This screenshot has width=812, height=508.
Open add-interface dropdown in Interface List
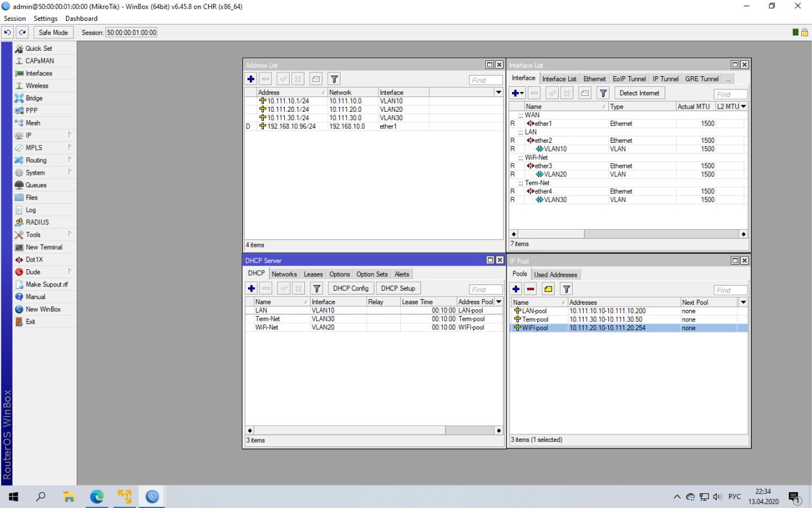click(518, 93)
